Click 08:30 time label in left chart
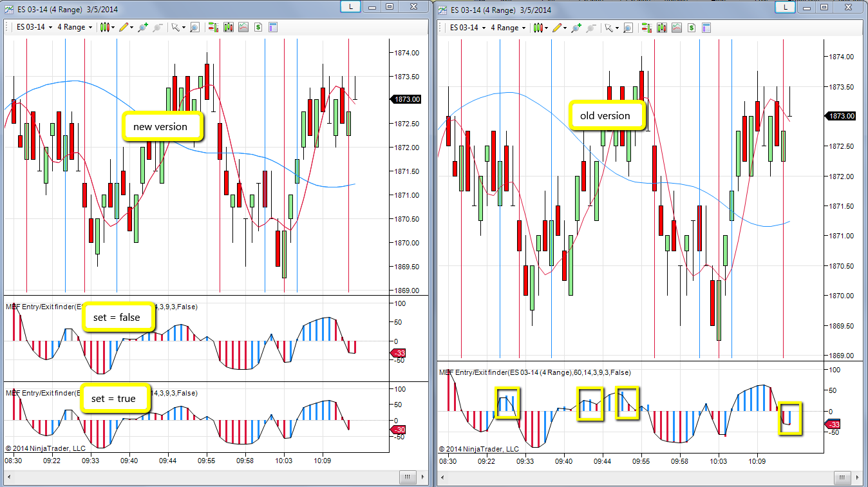The image size is (868, 487). (14, 461)
